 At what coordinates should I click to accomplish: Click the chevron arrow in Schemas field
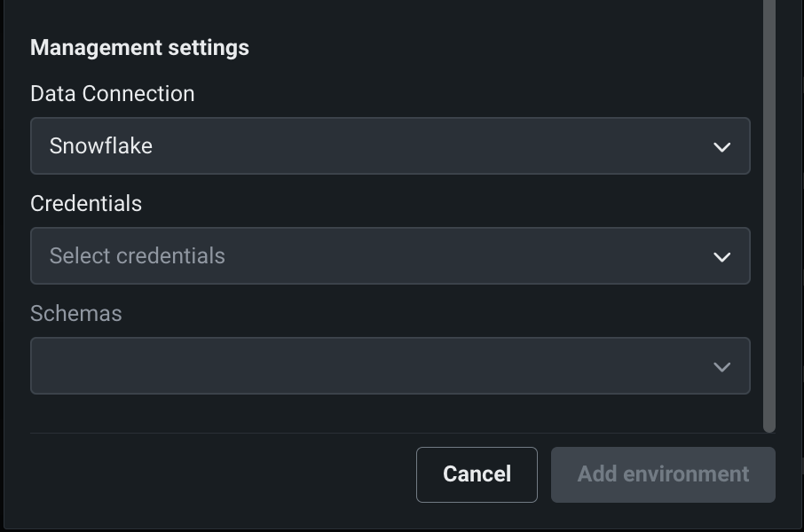pyautogui.click(x=721, y=367)
